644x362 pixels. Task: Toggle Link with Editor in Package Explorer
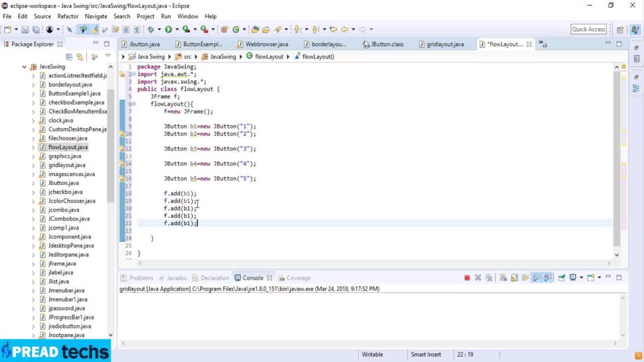point(79,57)
